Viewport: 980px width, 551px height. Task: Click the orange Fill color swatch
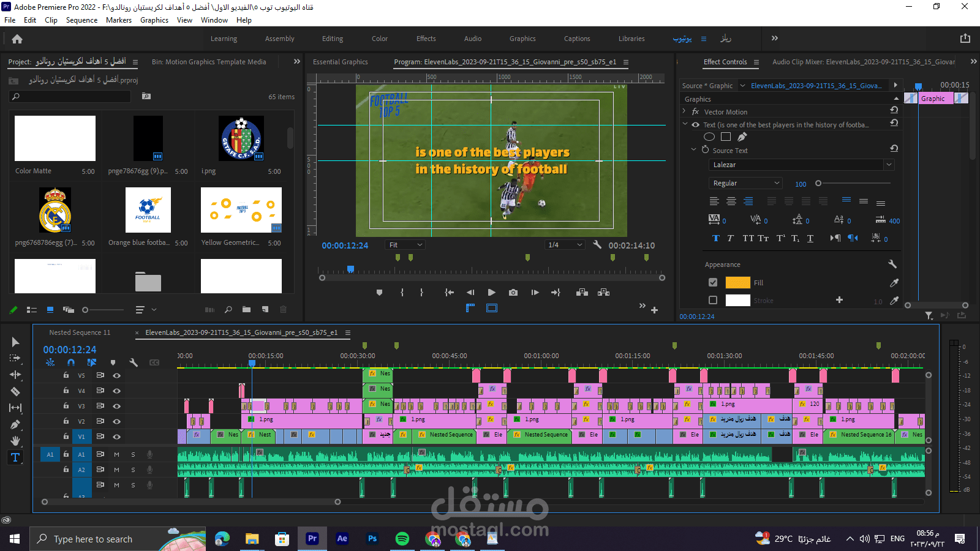click(737, 282)
